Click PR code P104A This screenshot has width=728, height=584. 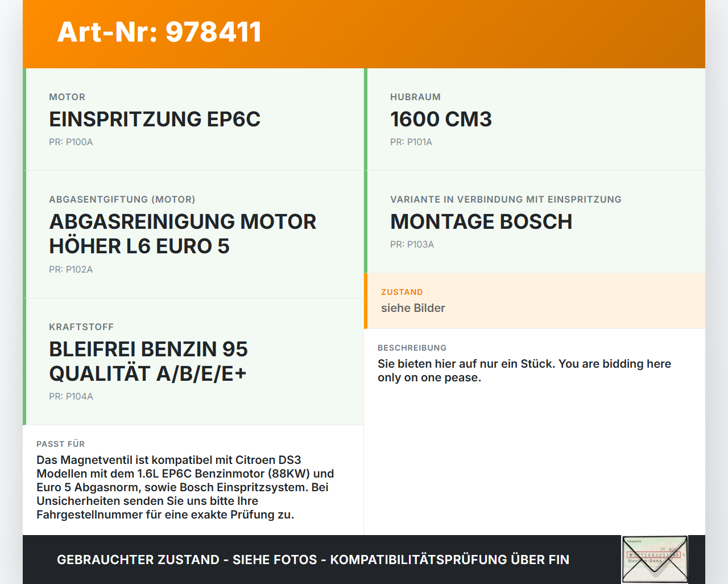click(71, 396)
